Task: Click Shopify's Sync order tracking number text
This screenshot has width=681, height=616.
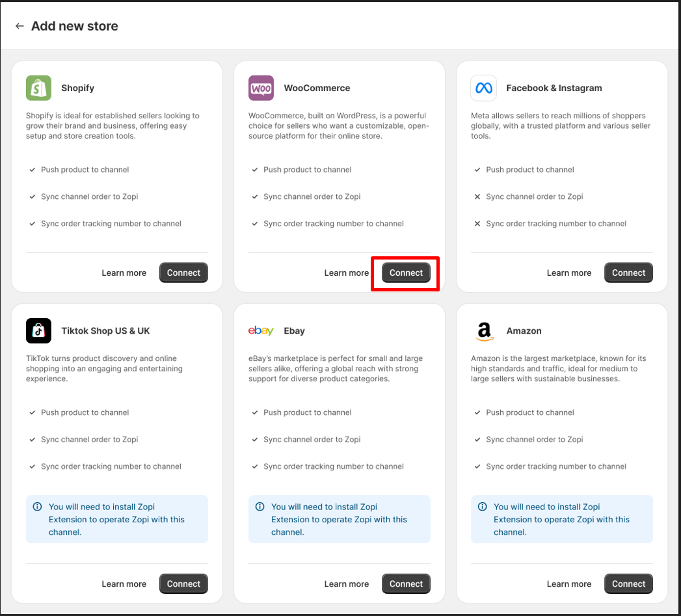Action: [111, 224]
